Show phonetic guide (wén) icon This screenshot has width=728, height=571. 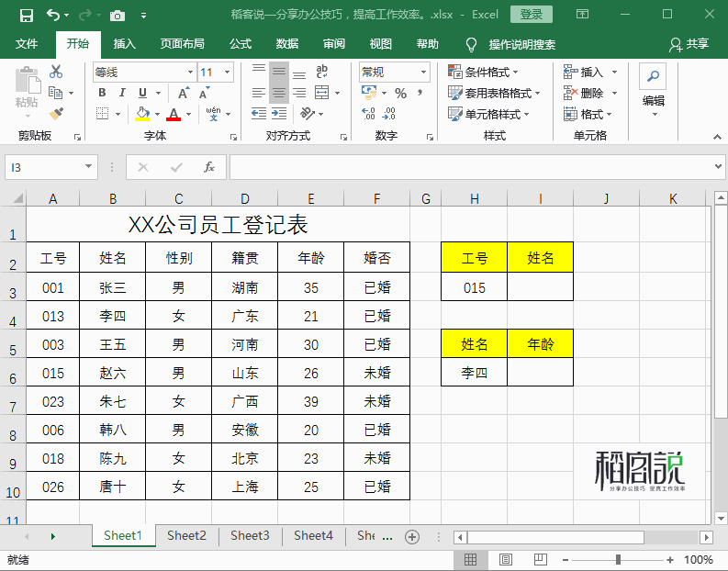point(213,113)
